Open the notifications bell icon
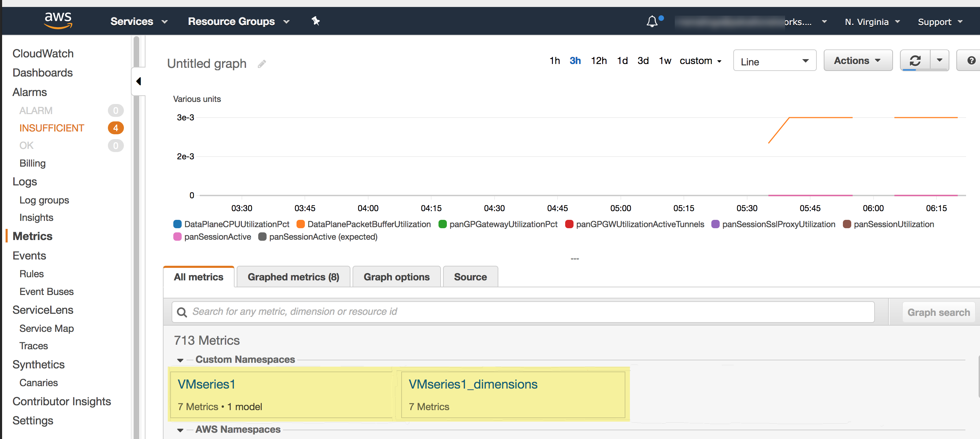The width and height of the screenshot is (980, 439). point(652,21)
